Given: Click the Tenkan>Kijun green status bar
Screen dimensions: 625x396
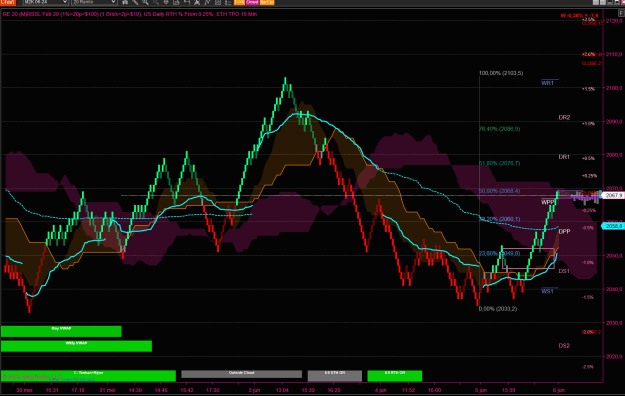Looking at the screenshot, I should tap(88, 376).
